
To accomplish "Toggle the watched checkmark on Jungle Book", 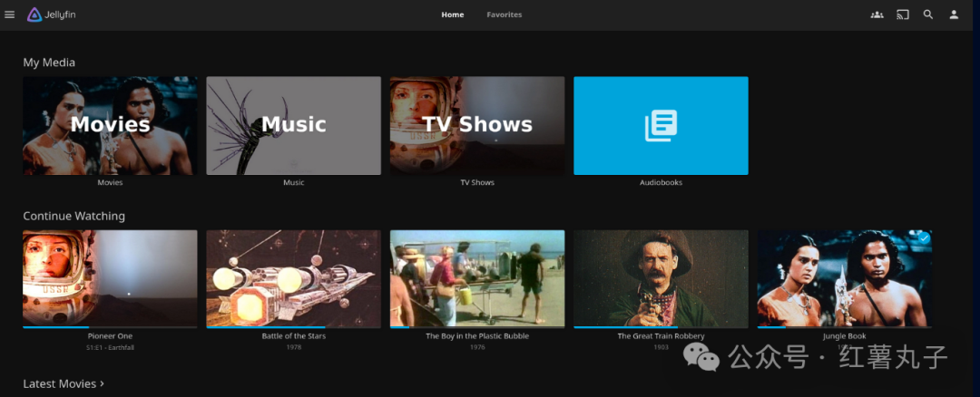I will coord(924,238).
